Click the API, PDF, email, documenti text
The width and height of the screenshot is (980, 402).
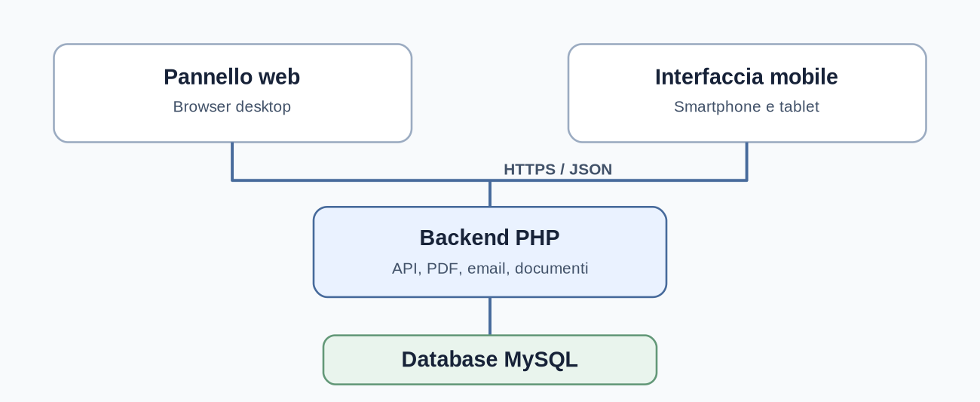tap(490, 269)
